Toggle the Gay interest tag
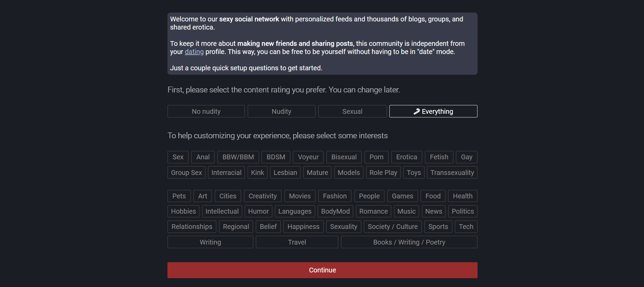The image size is (644, 287). (x=466, y=157)
